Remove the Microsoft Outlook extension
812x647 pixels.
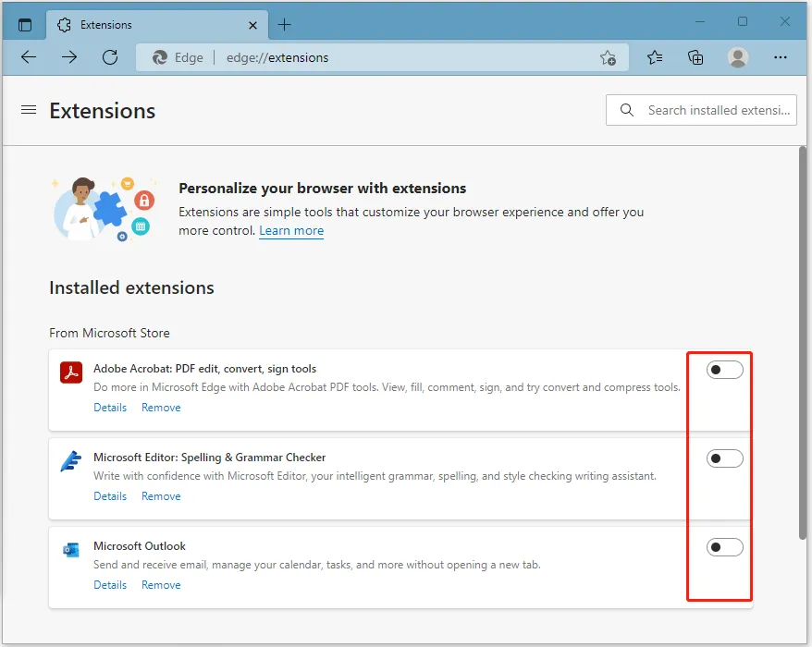click(161, 584)
